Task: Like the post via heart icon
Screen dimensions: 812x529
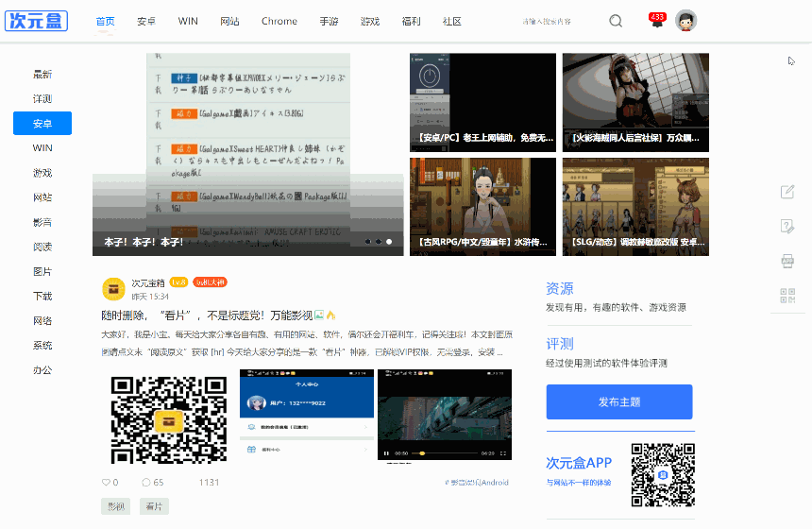Action: coord(106,483)
